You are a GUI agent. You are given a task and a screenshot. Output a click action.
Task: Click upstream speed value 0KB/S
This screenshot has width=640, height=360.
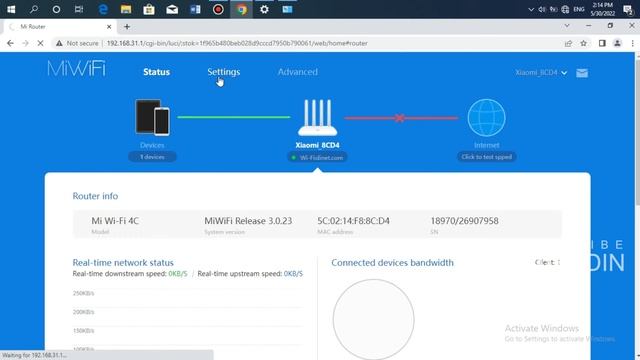[x=293, y=273]
